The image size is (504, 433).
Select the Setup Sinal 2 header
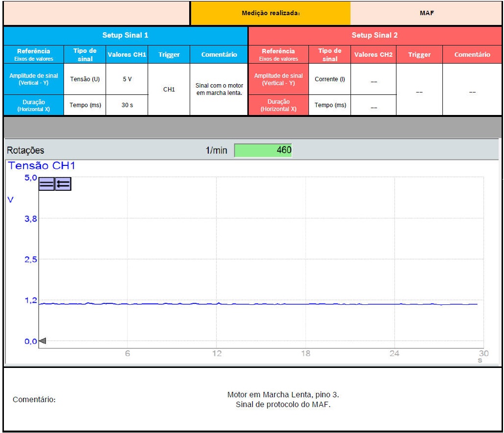[x=375, y=35]
